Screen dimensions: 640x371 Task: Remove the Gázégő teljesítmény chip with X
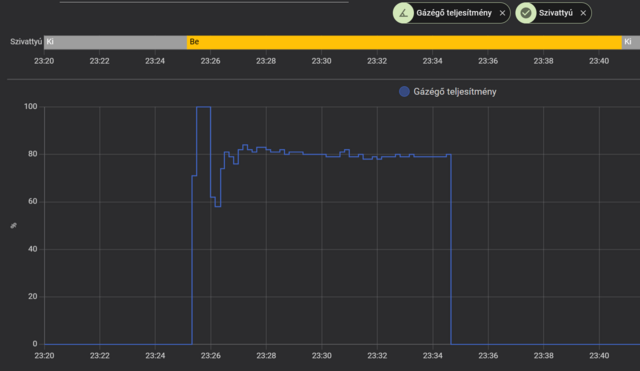pyautogui.click(x=502, y=13)
